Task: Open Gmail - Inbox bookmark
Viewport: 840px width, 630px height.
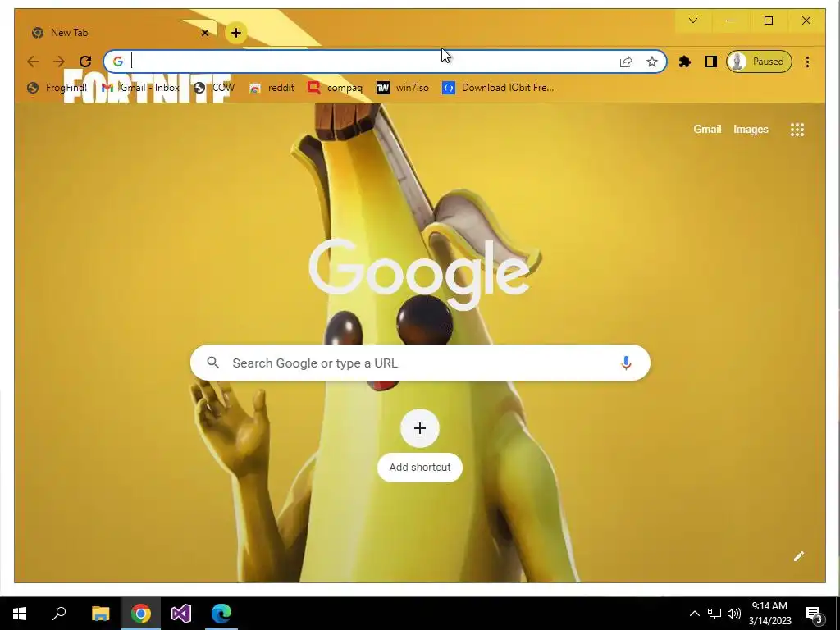Action: click(141, 88)
